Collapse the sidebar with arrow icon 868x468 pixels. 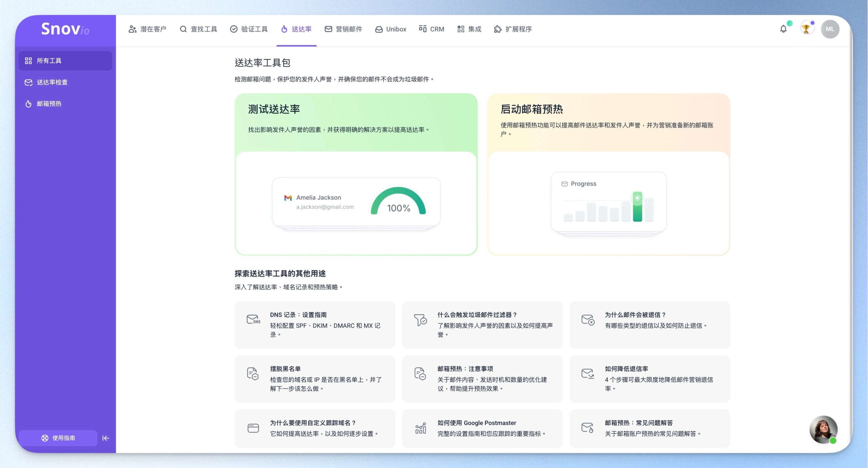[105, 438]
